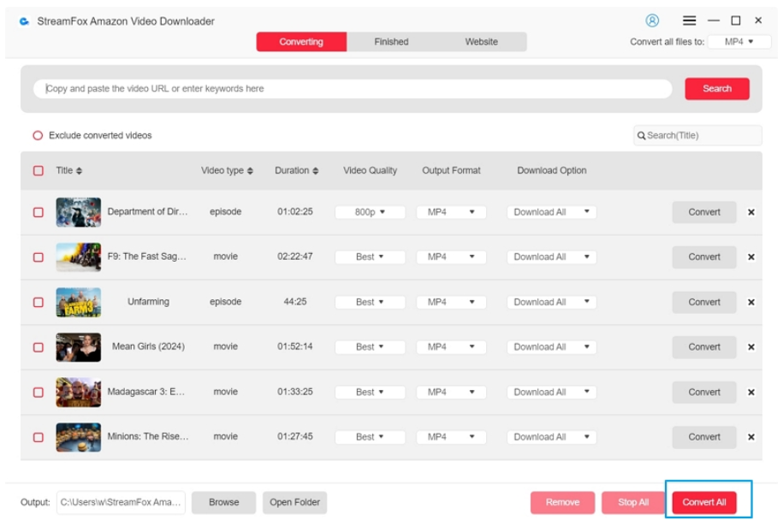Open MP4 format dropdown for F9 row
The image size is (783, 532).
tap(452, 257)
